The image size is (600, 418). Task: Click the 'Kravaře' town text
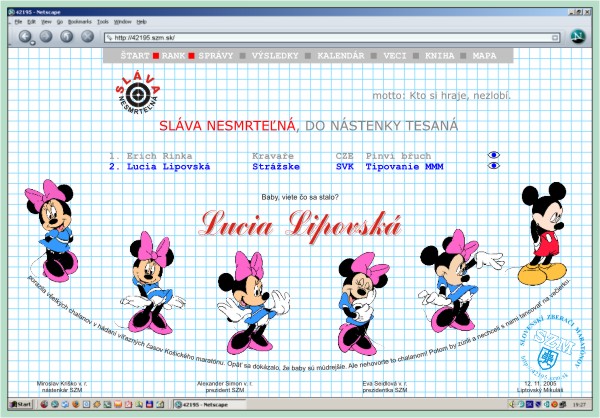273,156
